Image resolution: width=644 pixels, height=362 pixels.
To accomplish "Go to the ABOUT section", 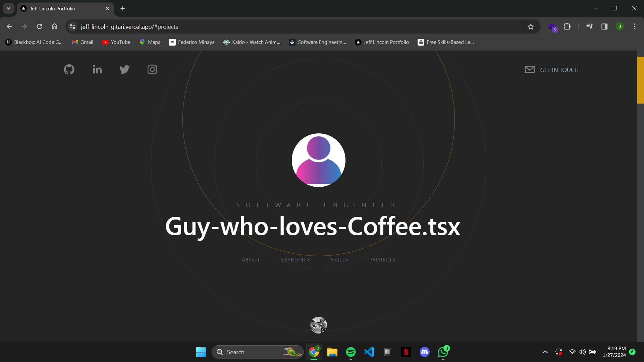I will pyautogui.click(x=251, y=260).
